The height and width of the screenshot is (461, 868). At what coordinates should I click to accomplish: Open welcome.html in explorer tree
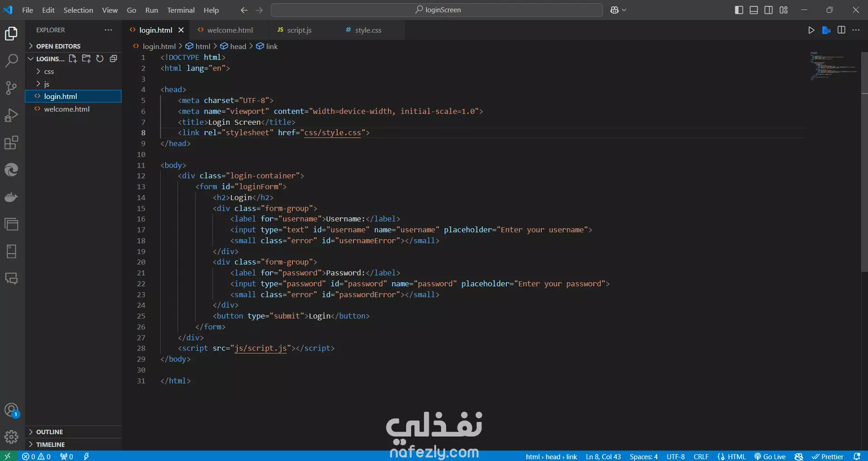(73, 109)
